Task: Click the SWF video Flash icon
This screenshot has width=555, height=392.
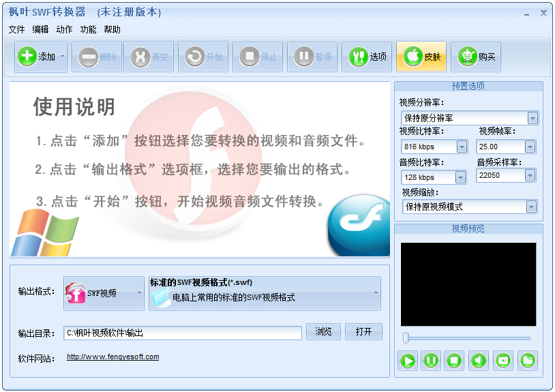Action: click(76, 293)
